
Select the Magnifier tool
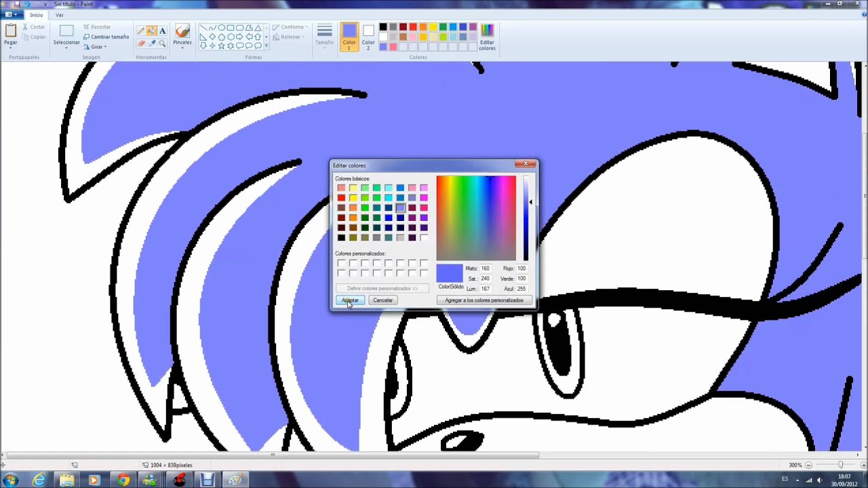163,43
